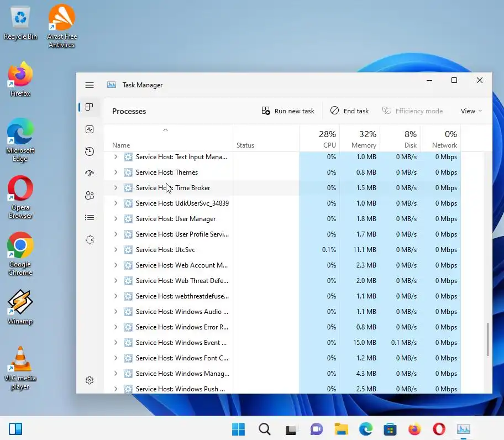Click the Service Host: Themes gear icon

[x=128, y=172]
